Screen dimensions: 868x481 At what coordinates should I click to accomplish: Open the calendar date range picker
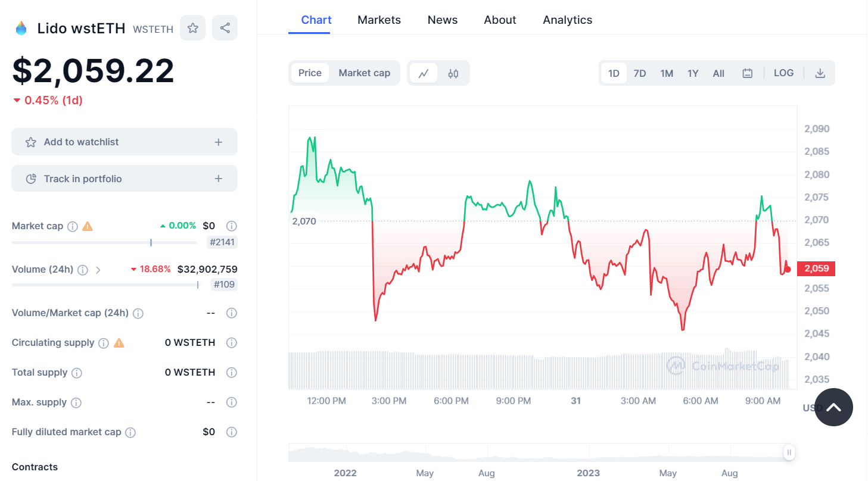[748, 73]
